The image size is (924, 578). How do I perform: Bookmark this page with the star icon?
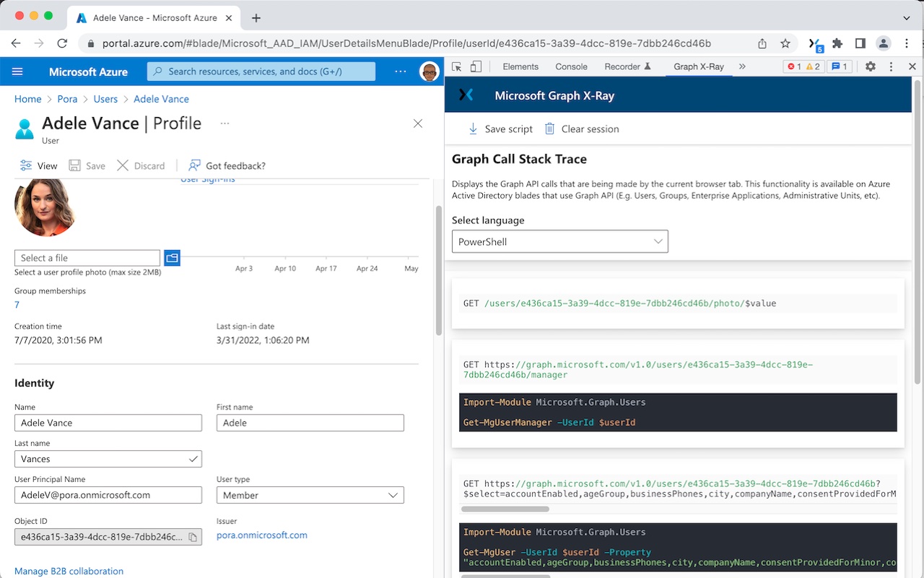click(785, 43)
